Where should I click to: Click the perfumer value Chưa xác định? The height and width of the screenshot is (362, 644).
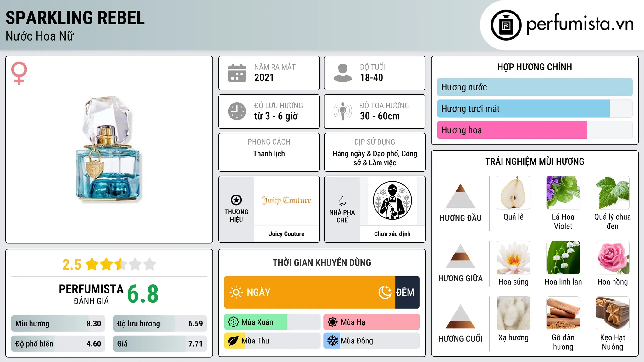coord(392,234)
